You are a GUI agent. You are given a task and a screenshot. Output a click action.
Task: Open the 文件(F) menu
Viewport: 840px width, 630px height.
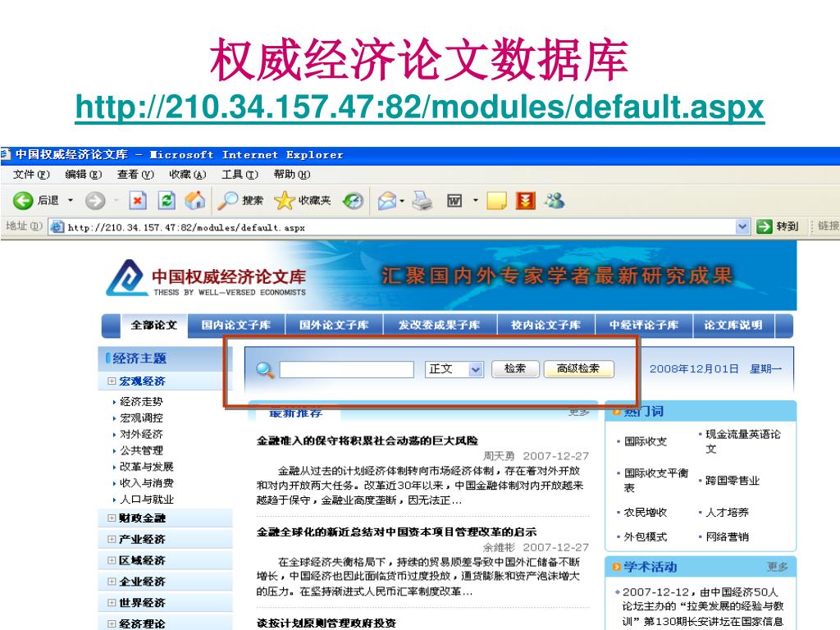31,175
